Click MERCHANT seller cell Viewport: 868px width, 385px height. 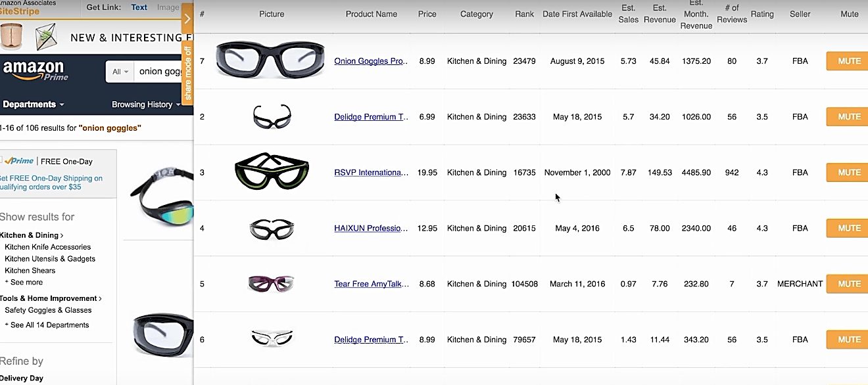[x=800, y=284]
